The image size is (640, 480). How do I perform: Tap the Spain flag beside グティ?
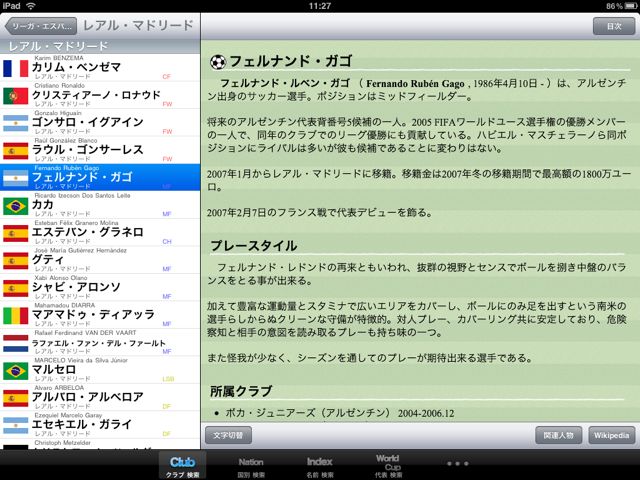tap(16, 260)
